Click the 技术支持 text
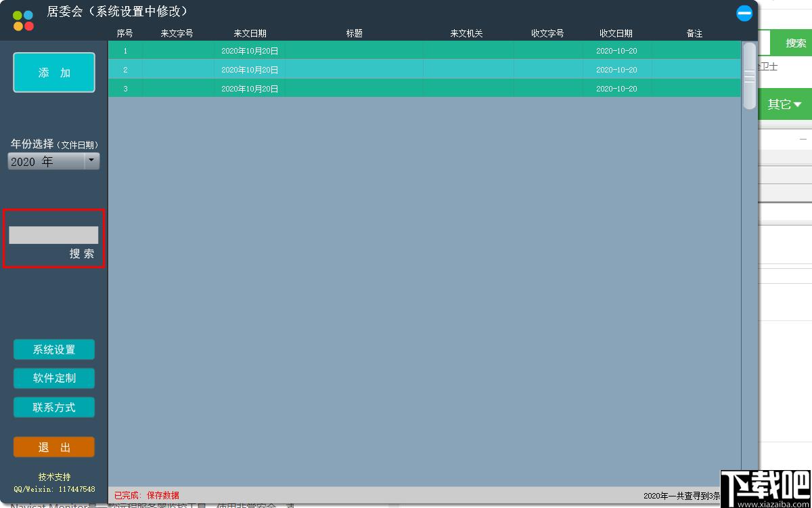The image size is (812, 508). click(x=54, y=477)
